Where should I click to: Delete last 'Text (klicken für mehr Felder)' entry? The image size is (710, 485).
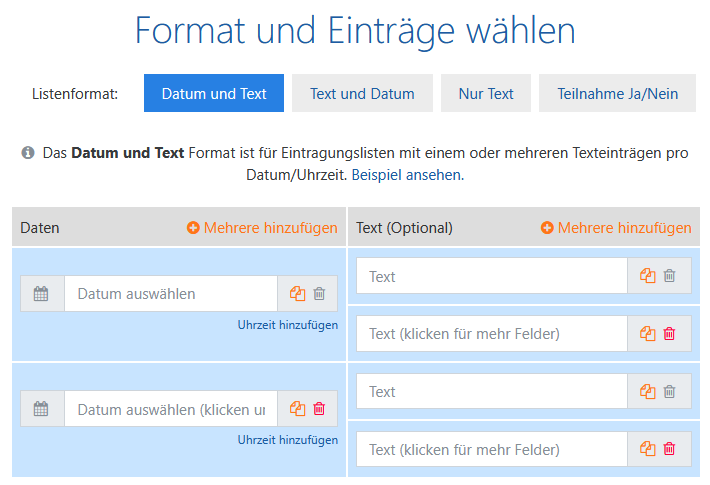pos(670,449)
